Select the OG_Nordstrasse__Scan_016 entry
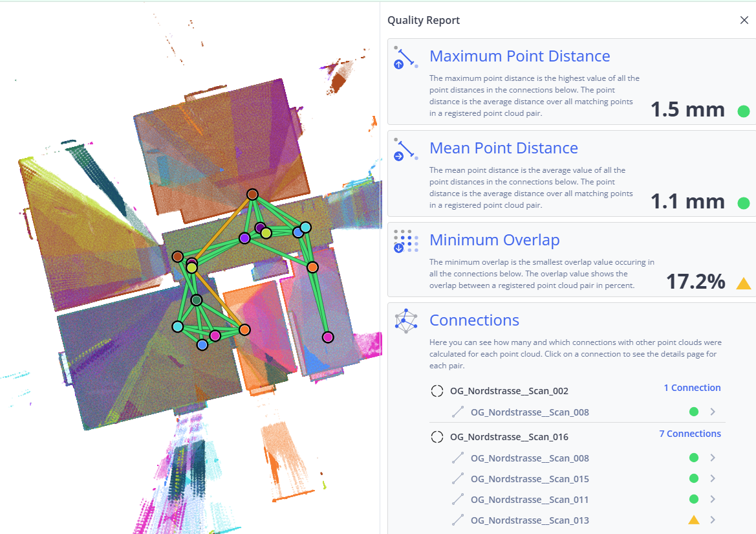The image size is (756, 534). point(509,437)
